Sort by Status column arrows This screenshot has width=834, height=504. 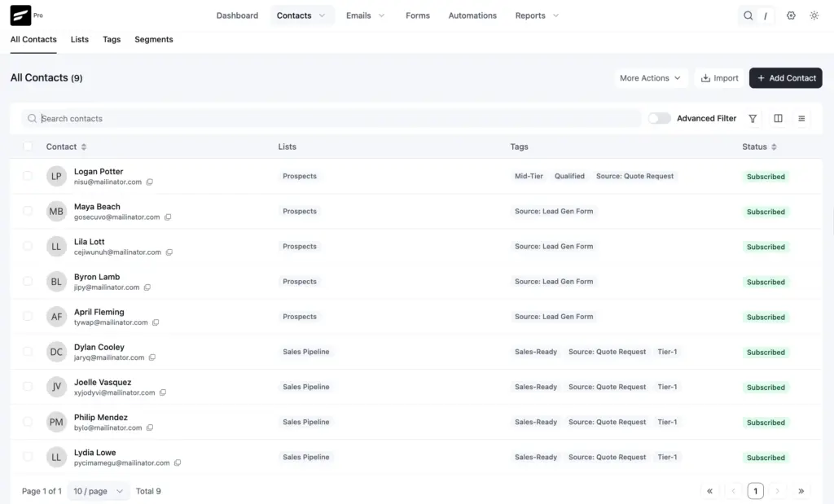coord(774,147)
